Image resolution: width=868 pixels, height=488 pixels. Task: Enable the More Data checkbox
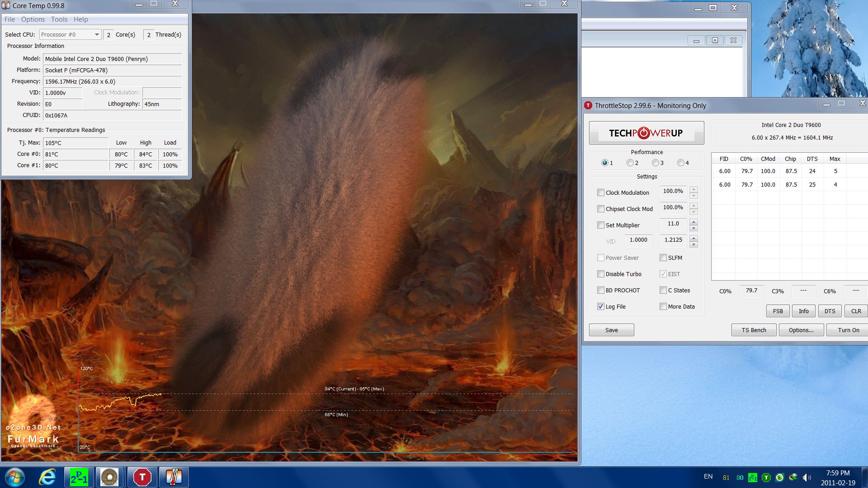663,306
